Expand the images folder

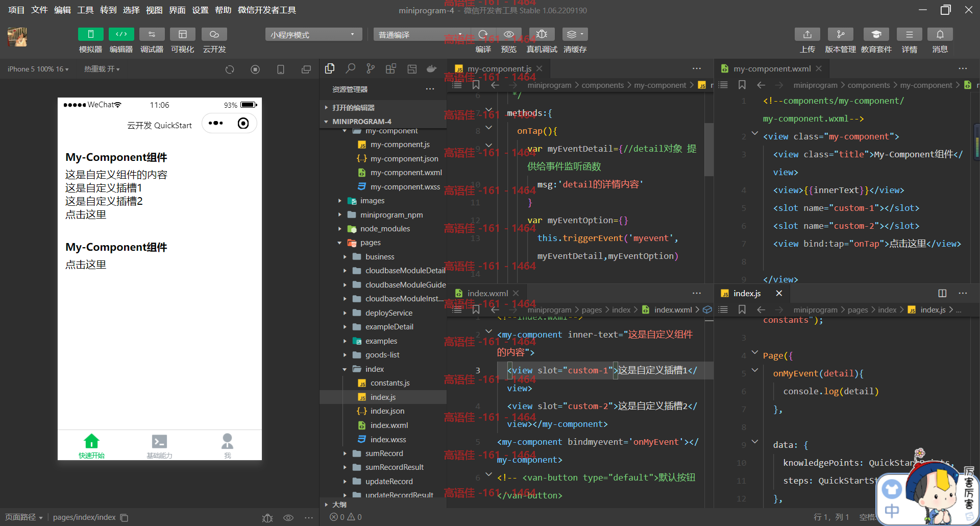tap(372, 201)
